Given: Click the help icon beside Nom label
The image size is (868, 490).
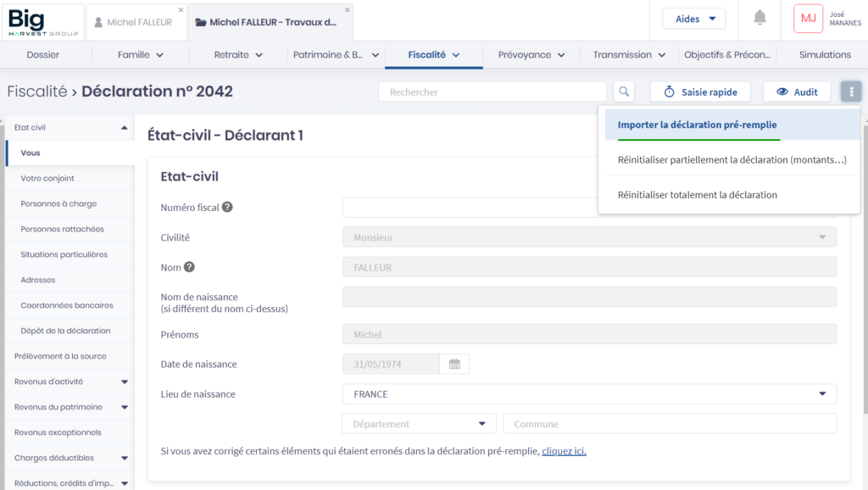Looking at the screenshot, I should 189,267.
